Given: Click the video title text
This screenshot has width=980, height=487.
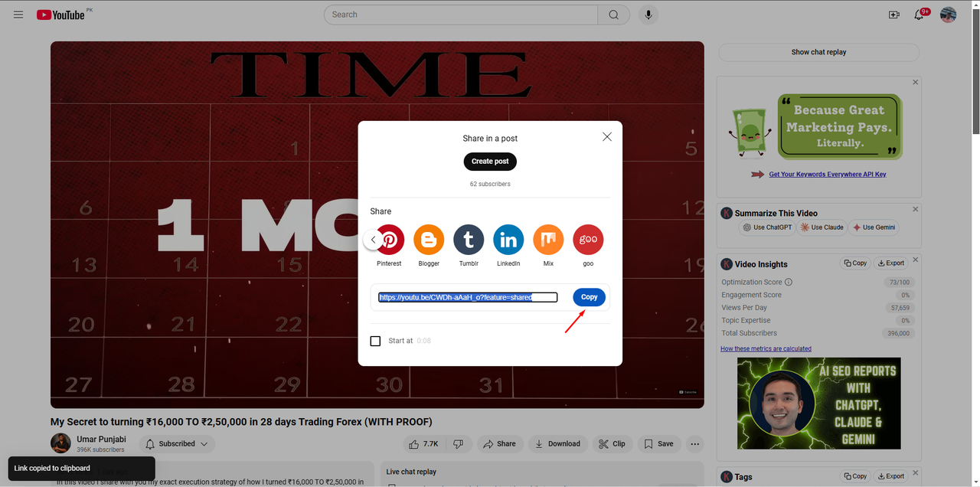Looking at the screenshot, I should point(241,422).
